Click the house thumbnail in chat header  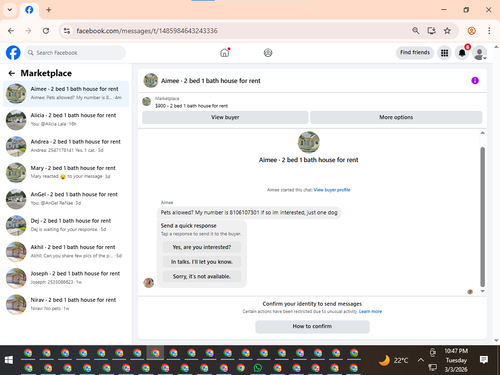click(151, 81)
